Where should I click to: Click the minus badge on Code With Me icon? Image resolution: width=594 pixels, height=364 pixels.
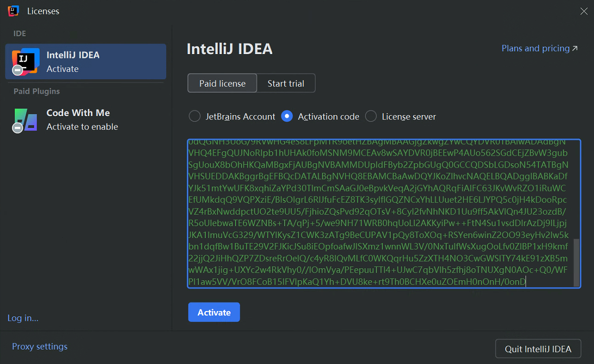coord(17,128)
